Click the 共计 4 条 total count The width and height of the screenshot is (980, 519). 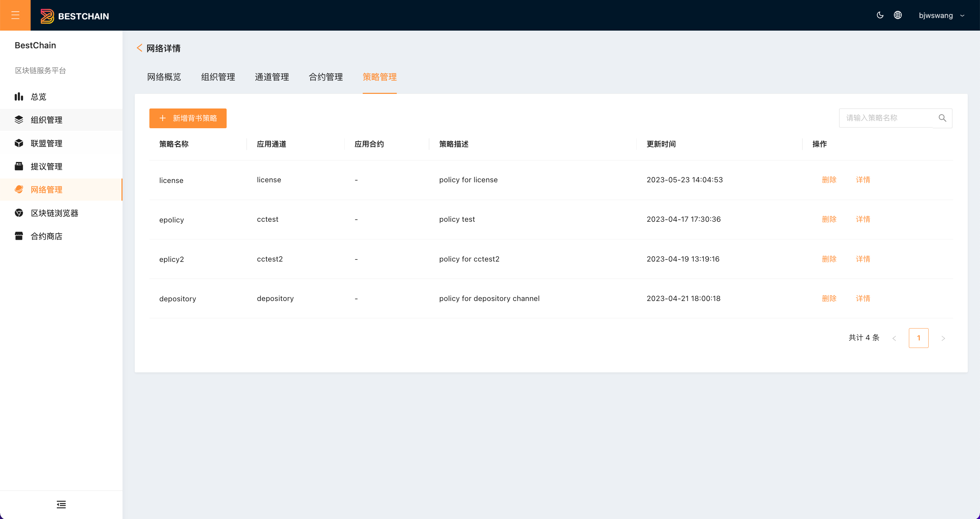click(864, 338)
